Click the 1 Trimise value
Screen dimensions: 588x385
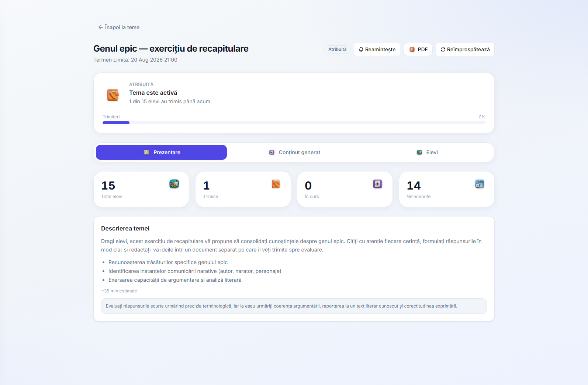207,185
